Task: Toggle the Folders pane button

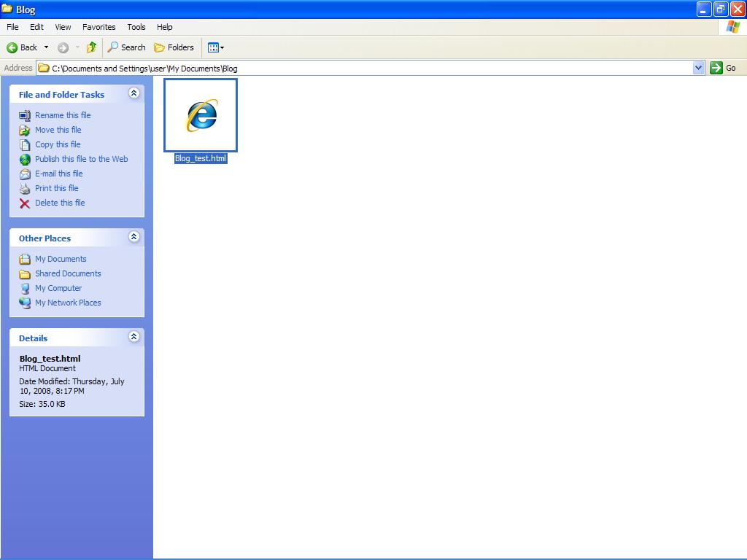Action: coord(174,47)
